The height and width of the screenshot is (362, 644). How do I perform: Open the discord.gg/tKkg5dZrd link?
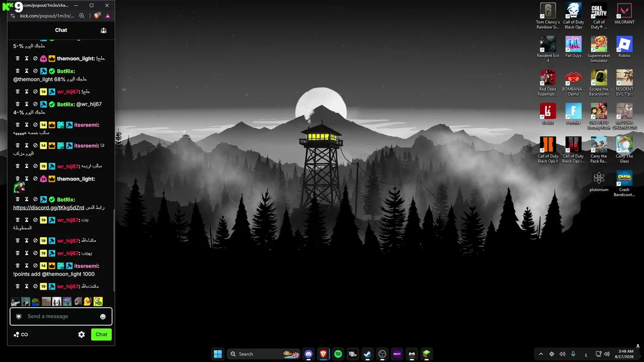pyautogui.click(x=49, y=208)
